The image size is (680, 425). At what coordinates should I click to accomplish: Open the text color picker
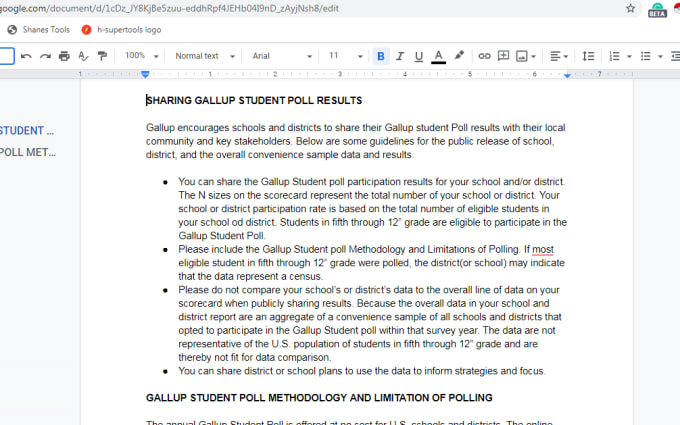(x=438, y=56)
